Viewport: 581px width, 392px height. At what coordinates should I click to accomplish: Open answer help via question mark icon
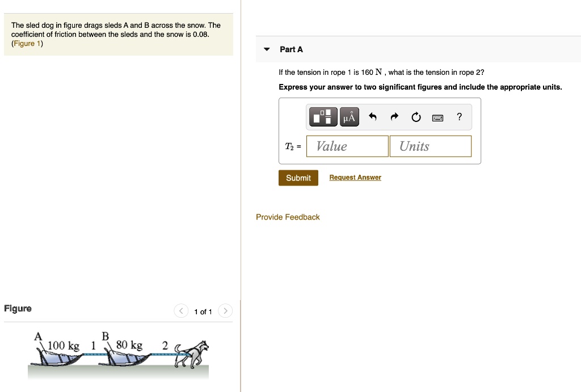tap(459, 117)
